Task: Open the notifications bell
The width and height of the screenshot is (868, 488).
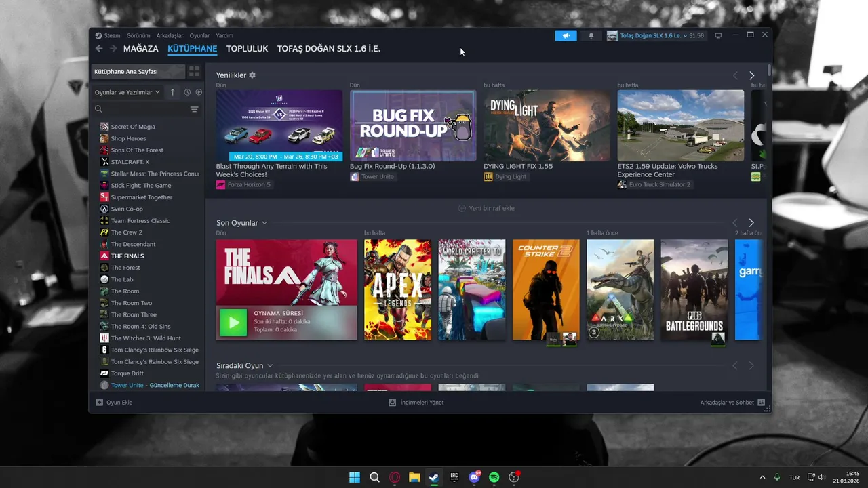Action: click(x=591, y=36)
